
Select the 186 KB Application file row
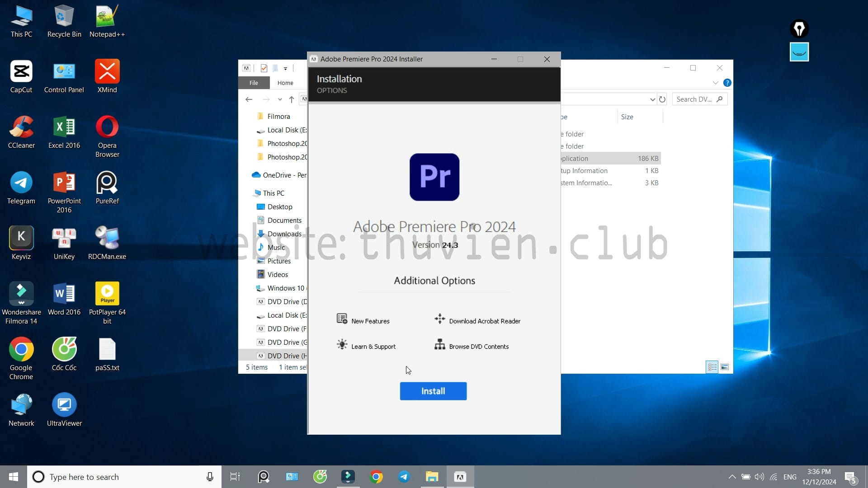pos(610,158)
